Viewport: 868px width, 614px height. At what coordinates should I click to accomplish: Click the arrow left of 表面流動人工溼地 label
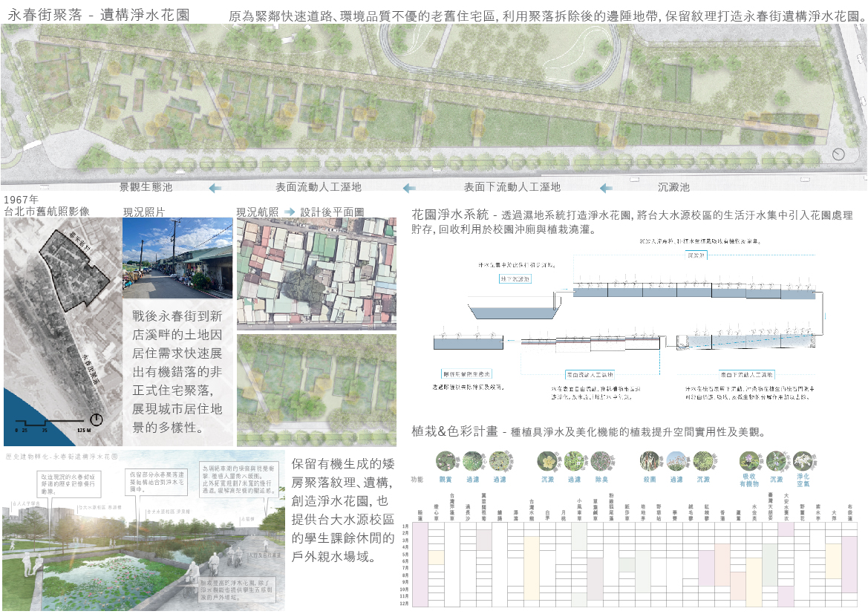click(215, 188)
